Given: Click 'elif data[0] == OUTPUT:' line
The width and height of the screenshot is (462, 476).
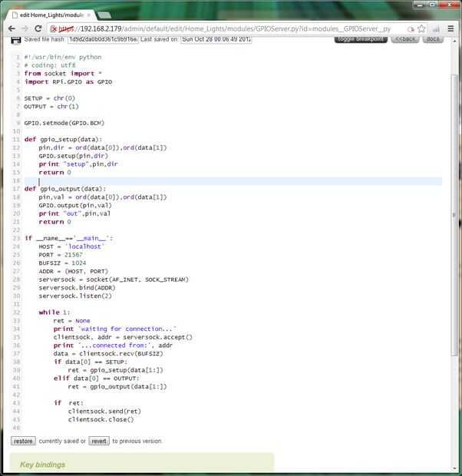Looking at the screenshot, I should (96, 378).
